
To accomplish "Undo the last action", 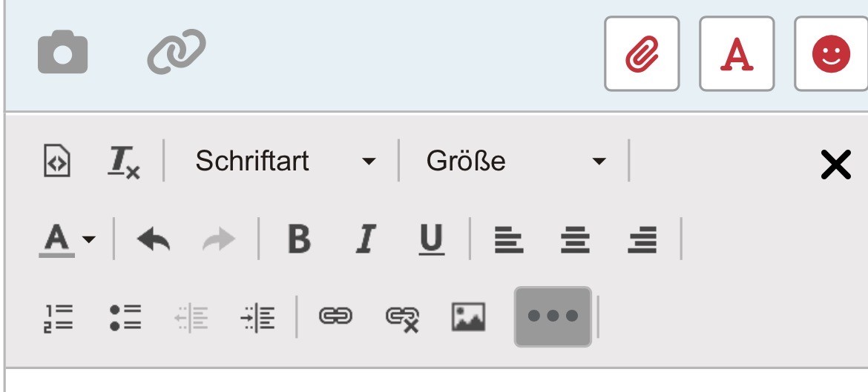I will [x=154, y=239].
